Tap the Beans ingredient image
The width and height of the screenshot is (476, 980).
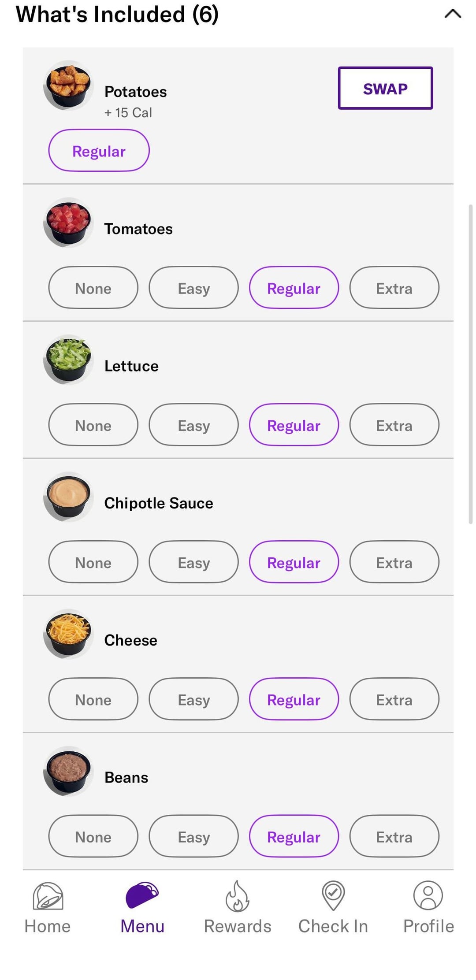[x=68, y=771]
